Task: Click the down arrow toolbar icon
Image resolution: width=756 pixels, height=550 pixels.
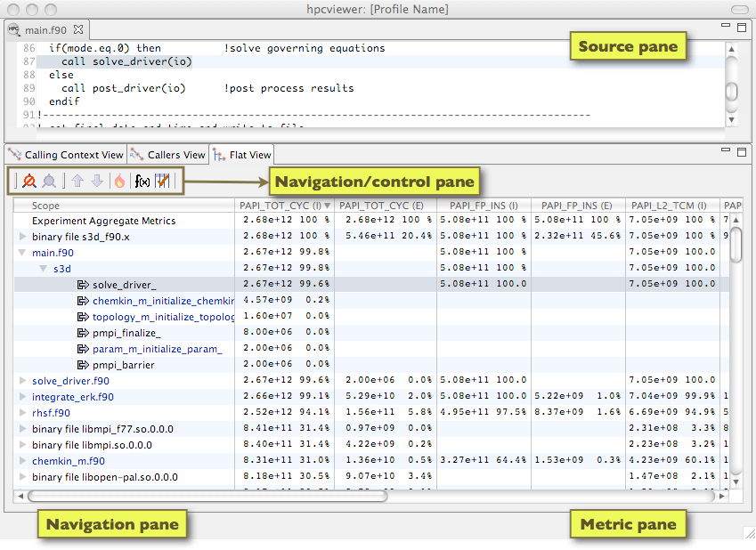Action: coord(97,181)
